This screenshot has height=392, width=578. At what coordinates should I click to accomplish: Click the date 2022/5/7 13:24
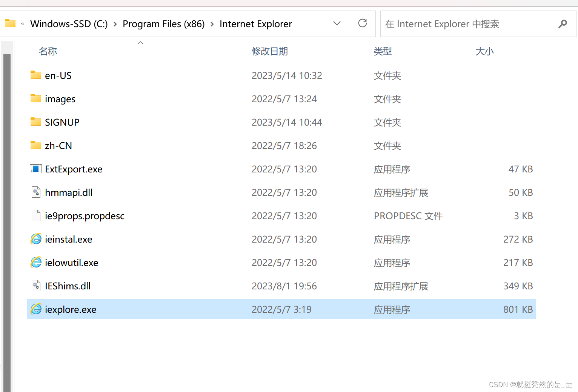point(284,99)
